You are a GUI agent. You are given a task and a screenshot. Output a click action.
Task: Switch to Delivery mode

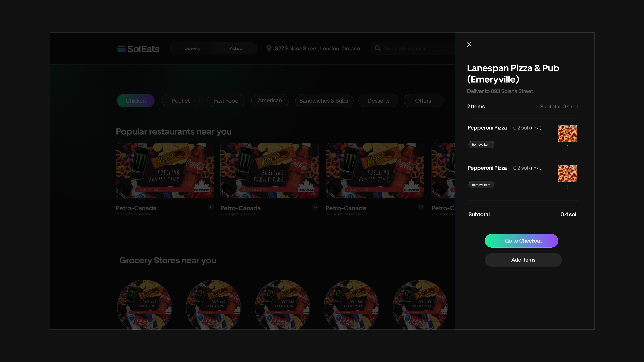click(x=192, y=48)
